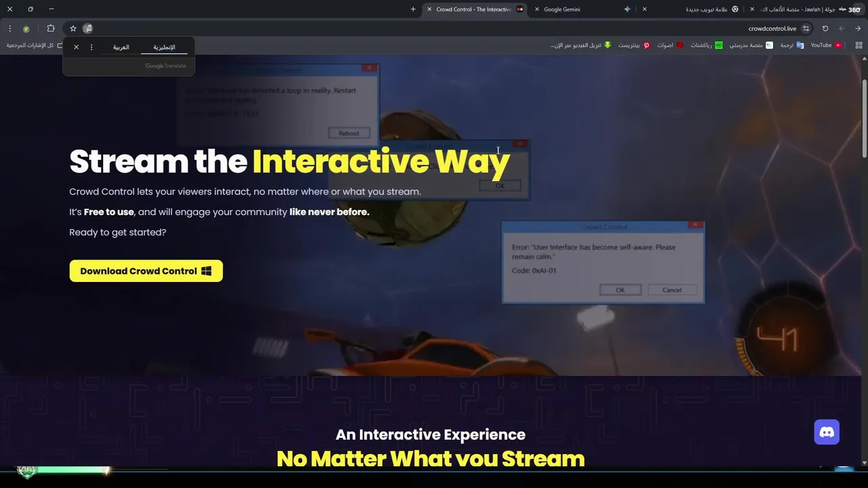
Task: Close the Crowd Control tab
Action: (x=429, y=9)
